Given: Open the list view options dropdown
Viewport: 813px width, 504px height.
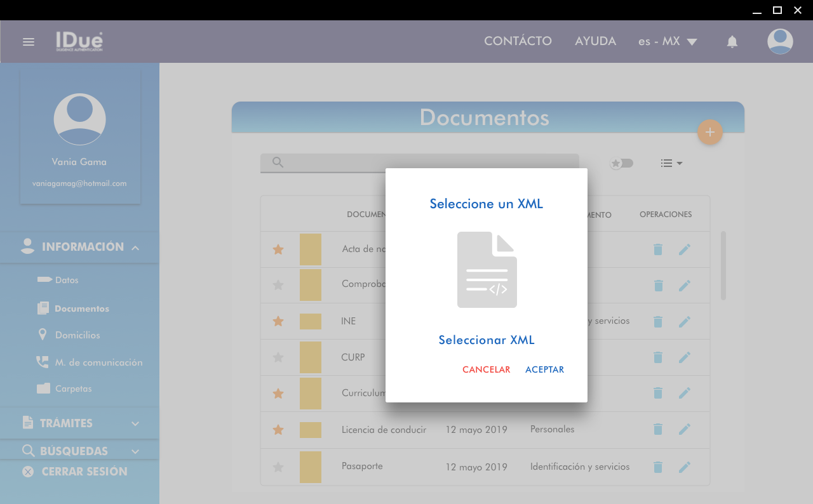Looking at the screenshot, I should pyautogui.click(x=671, y=163).
